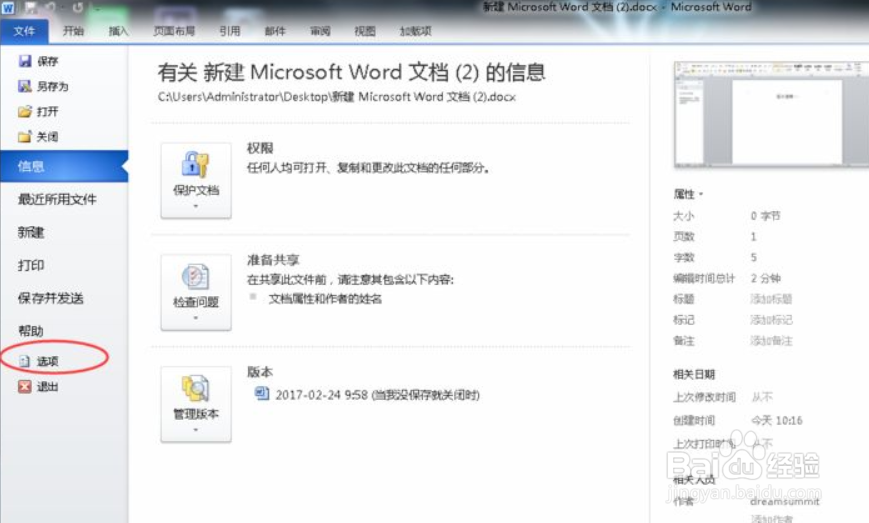The width and height of the screenshot is (869, 523).
Task: Click 添加标记 to add tags
Action: pos(771,320)
